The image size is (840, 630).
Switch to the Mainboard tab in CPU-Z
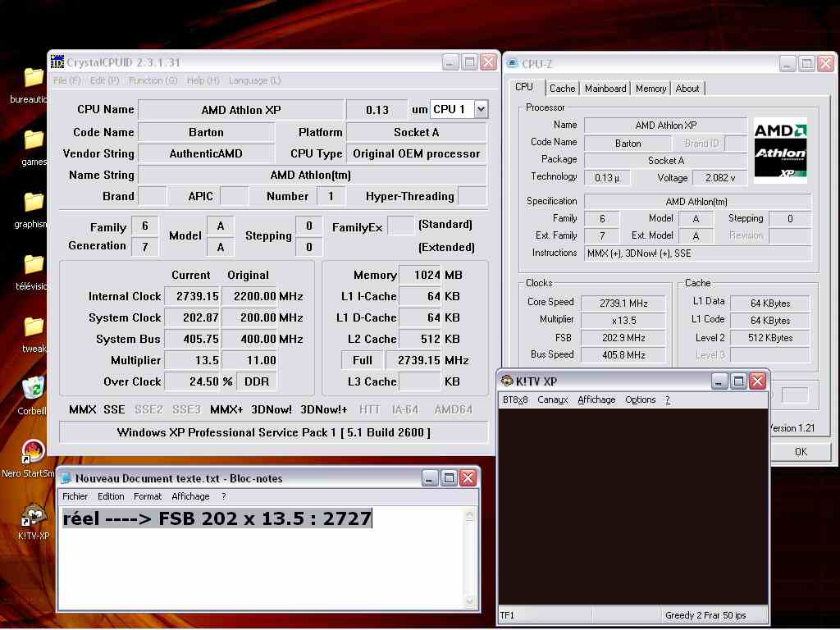(x=605, y=89)
